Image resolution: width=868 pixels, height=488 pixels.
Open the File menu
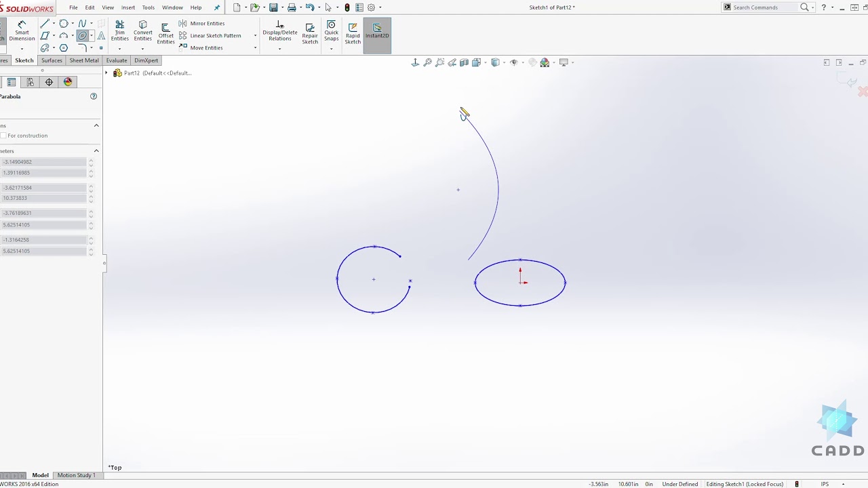pos(73,7)
